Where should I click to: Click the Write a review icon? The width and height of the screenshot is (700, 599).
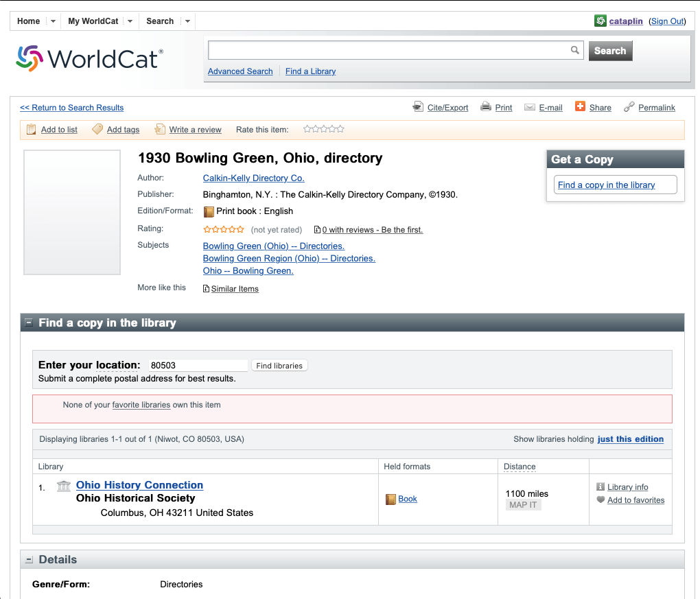pyautogui.click(x=160, y=129)
